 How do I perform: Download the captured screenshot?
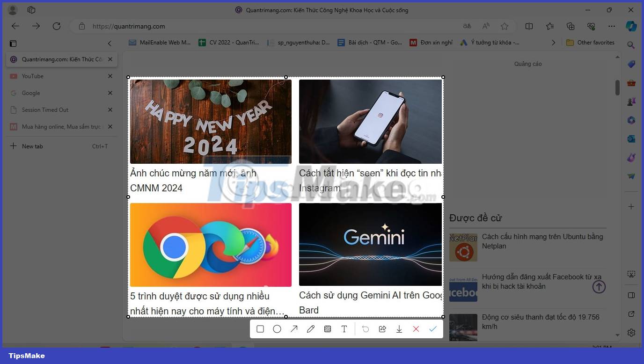click(399, 328)
